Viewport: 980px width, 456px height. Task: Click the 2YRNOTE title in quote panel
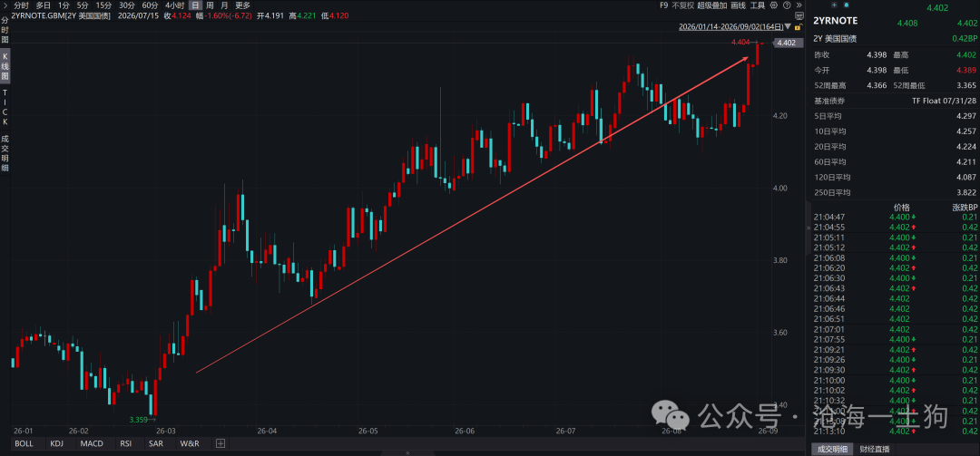point(835,21)
